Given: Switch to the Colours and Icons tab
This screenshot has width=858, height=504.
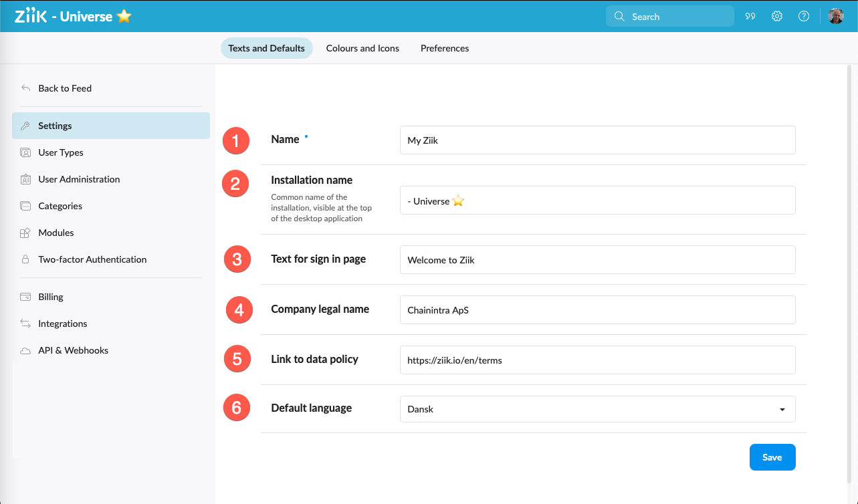Looking at the screenshot, I should (x=362, y=48).
